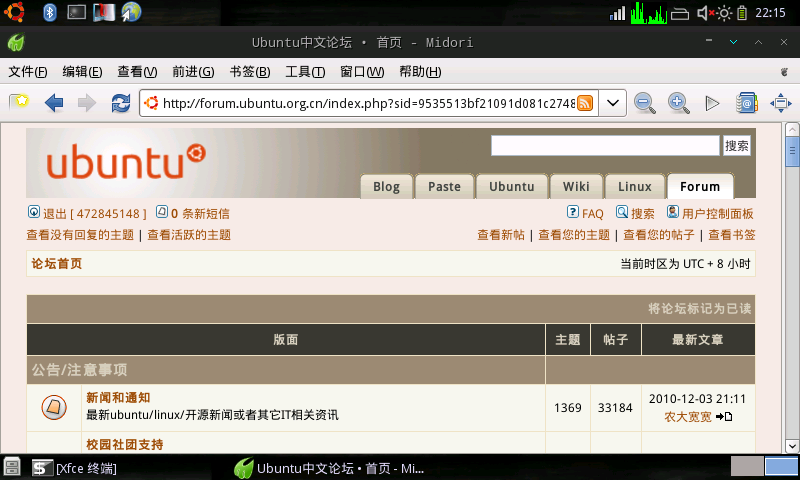The height and width of the screenshot is (480, 800).
Task: Expand the address bar history dropdown
Action: coord(613,103)
